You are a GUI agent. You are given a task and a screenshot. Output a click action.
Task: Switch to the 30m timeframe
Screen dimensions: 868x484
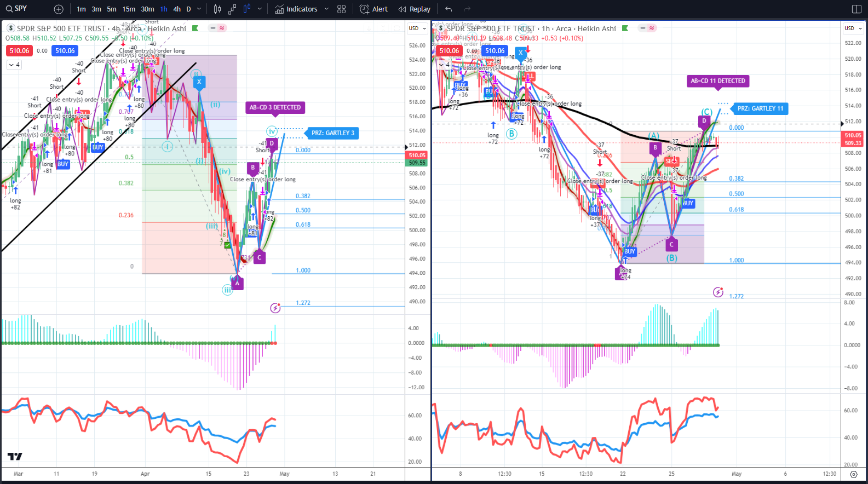pos(147,9)
